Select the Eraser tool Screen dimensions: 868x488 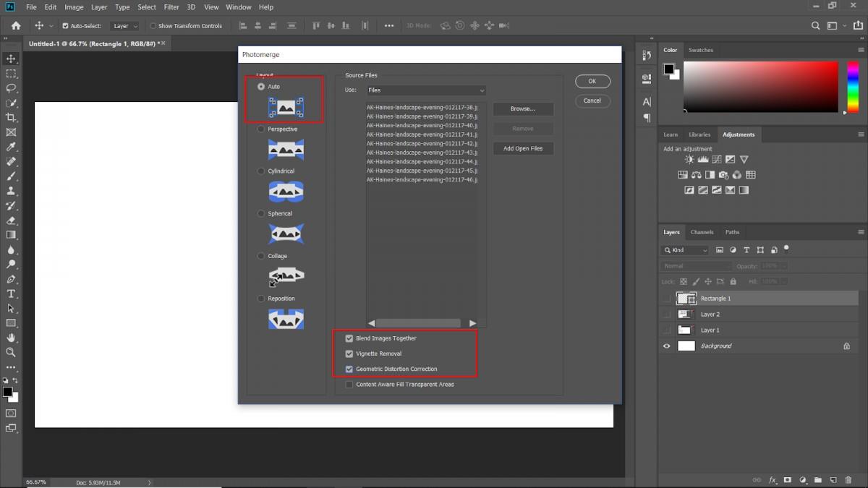11,221
